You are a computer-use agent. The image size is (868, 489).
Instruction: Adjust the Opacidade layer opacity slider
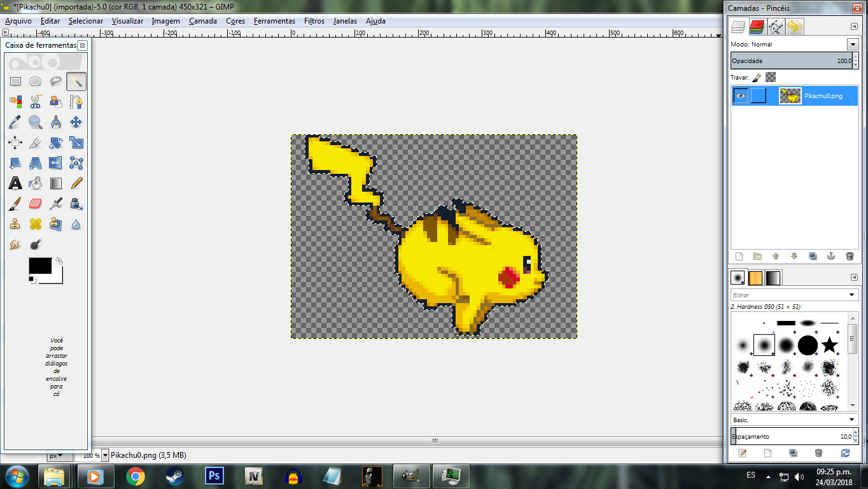tap(792, 60)
